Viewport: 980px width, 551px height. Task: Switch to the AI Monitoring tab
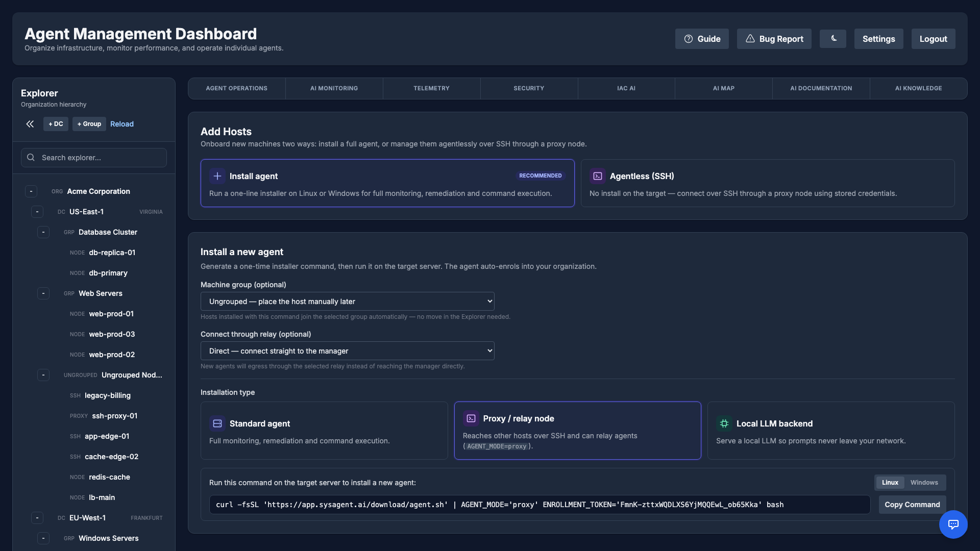[x=334, y=88]
